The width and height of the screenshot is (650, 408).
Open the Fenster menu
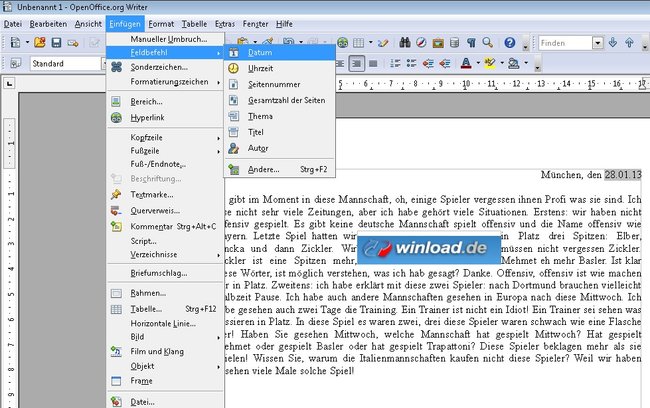(x=255, y=24)
